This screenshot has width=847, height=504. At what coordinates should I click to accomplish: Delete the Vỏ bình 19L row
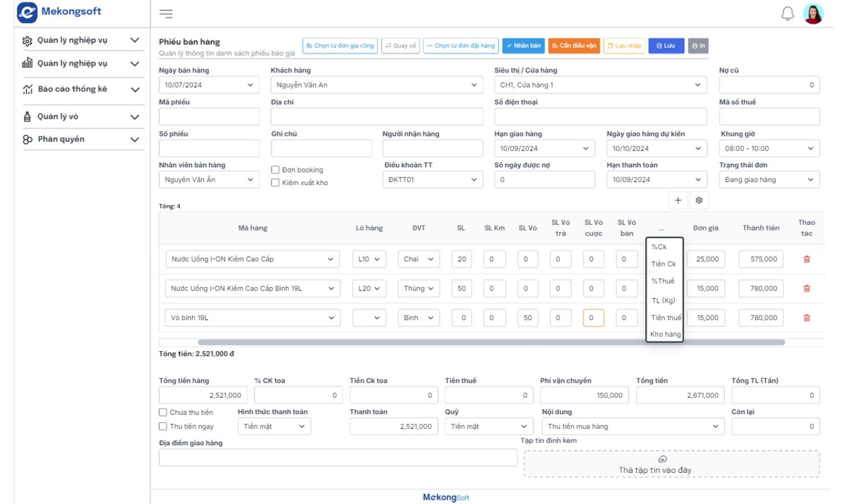pos(807,318)
